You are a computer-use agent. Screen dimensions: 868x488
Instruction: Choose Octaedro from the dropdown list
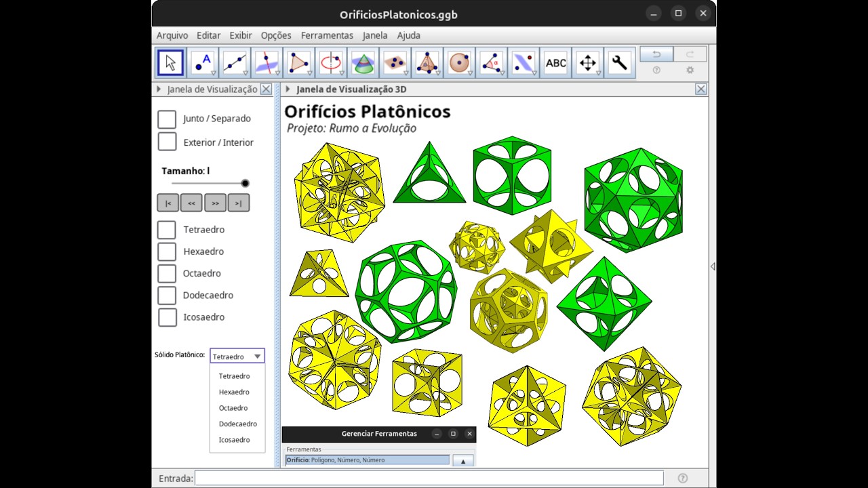click(x=233, y=408)
